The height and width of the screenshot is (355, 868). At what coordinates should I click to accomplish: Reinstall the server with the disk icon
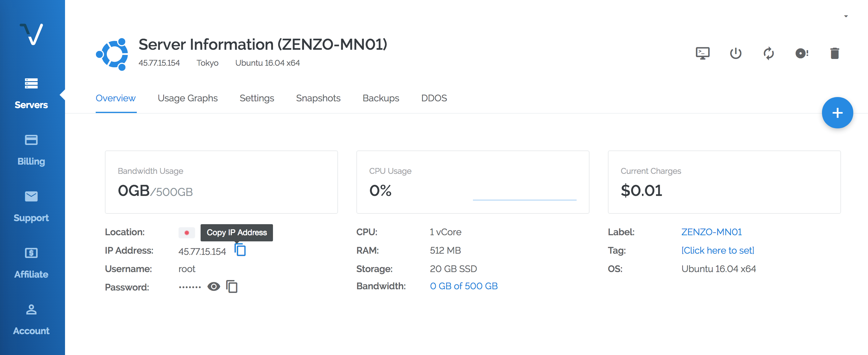coord(802,53)
